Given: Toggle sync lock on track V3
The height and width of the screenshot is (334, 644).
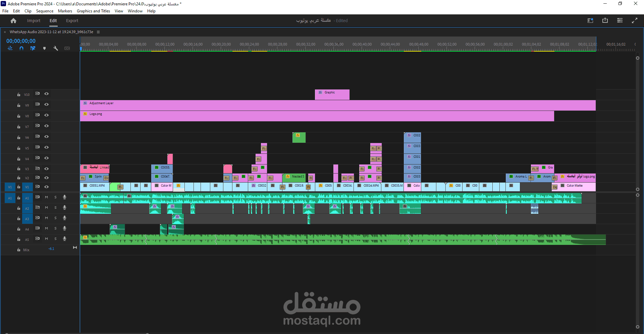Looking at the screenshot, I should coord(38,169).
